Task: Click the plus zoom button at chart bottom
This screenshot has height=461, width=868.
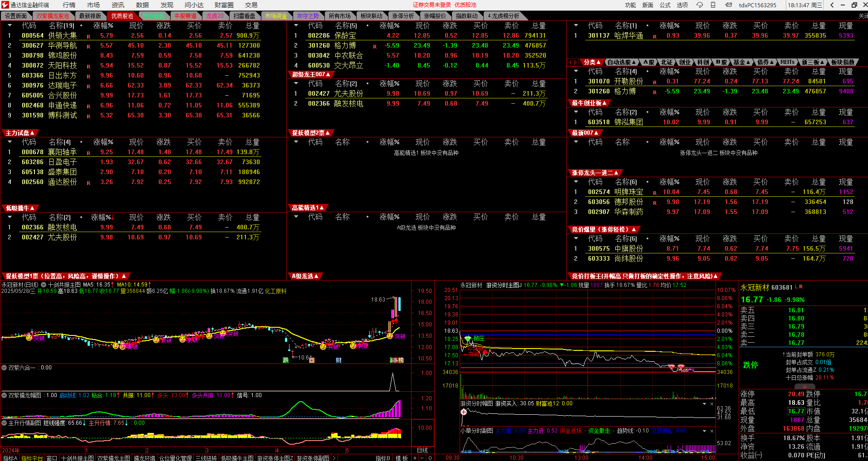Action: click(x=415, y=458)
